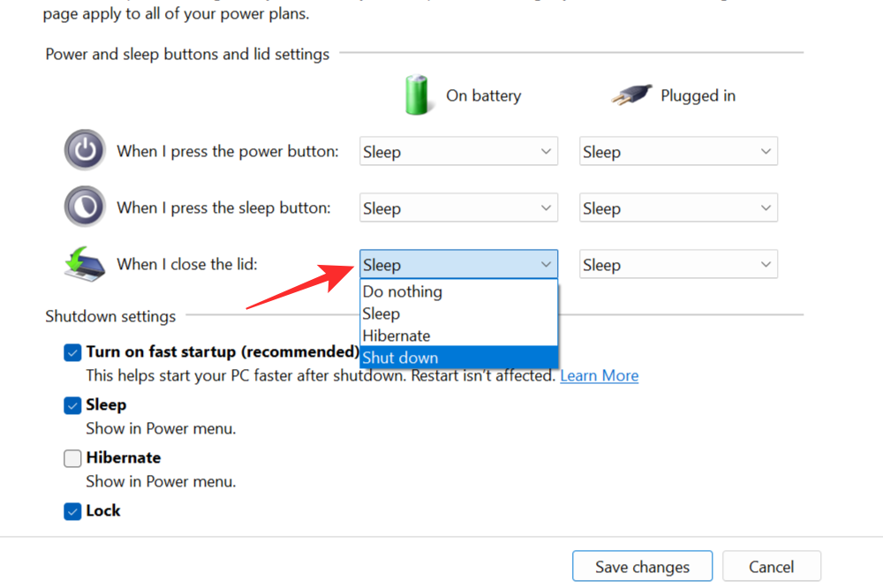Click the sleep button moon icon

click(85, 207)
